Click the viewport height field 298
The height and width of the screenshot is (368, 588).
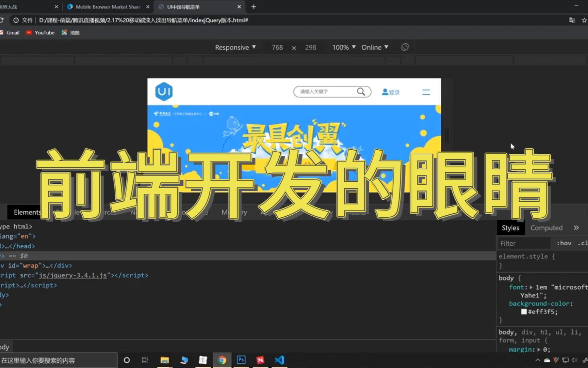(x=311, y=47)
